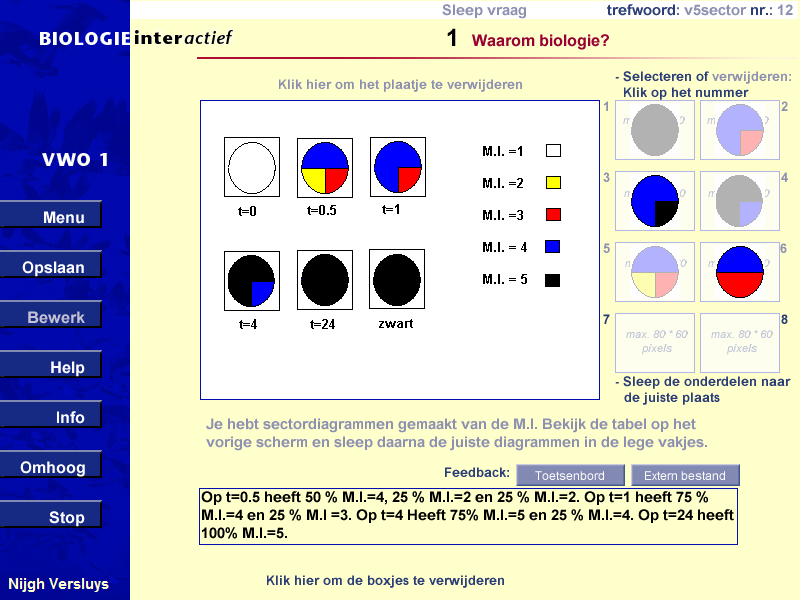Switch to Toetsenbord feedback option
Viewport: 800px width, 600px height.
(570, 475)
